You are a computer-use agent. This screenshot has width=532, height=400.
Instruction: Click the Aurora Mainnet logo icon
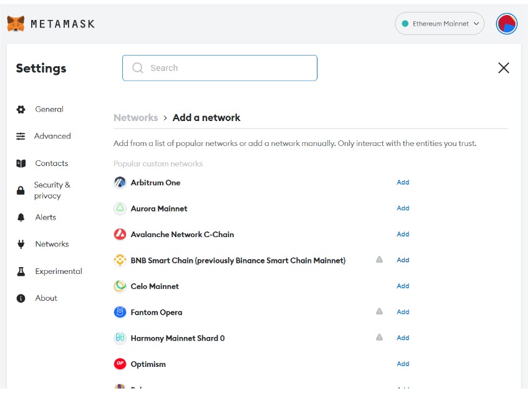pos(120,208)
